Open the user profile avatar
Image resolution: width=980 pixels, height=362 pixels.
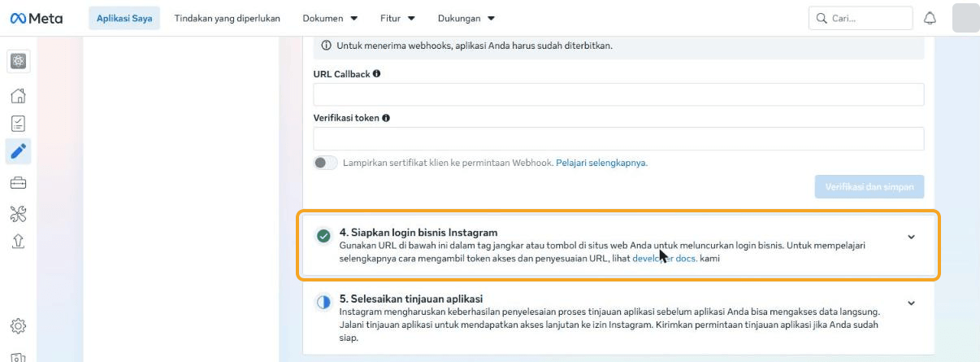tap(965, 18)
